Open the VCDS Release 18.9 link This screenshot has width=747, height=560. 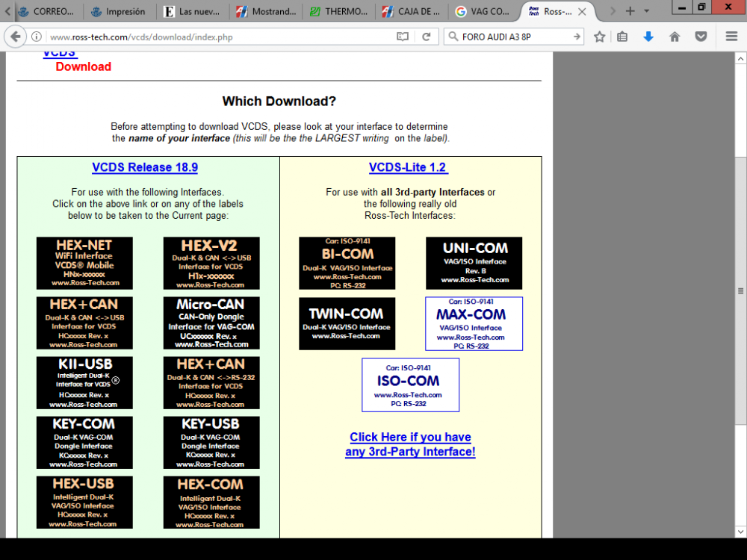[145, 167]
